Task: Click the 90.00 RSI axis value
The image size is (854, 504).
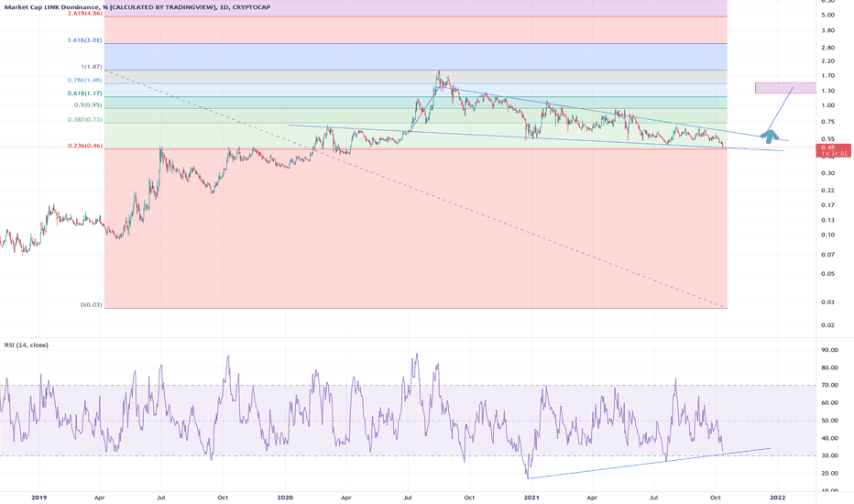Action: coord(830,350)
